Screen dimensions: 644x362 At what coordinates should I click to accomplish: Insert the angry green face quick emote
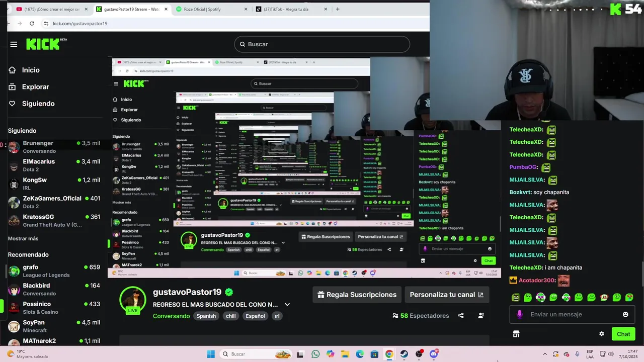point(515,297)
